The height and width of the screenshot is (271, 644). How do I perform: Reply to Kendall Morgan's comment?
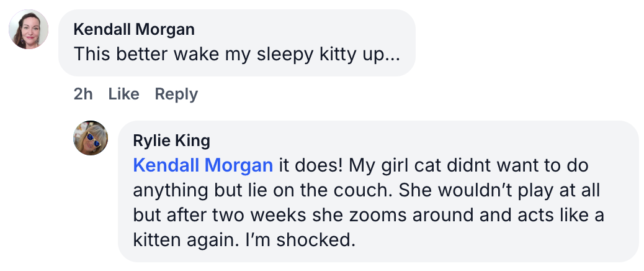pos(176,94)
